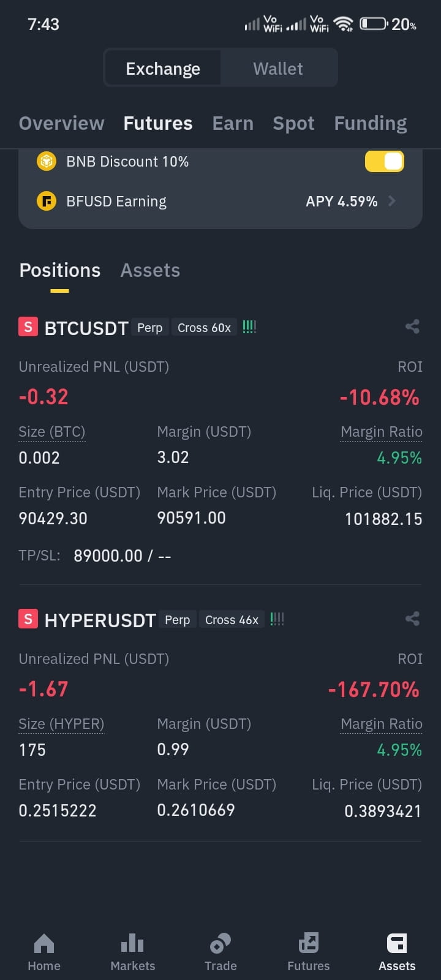441x980 pixels.
Task: Tap the BFUSD coin icon
Action: point(47,201)
